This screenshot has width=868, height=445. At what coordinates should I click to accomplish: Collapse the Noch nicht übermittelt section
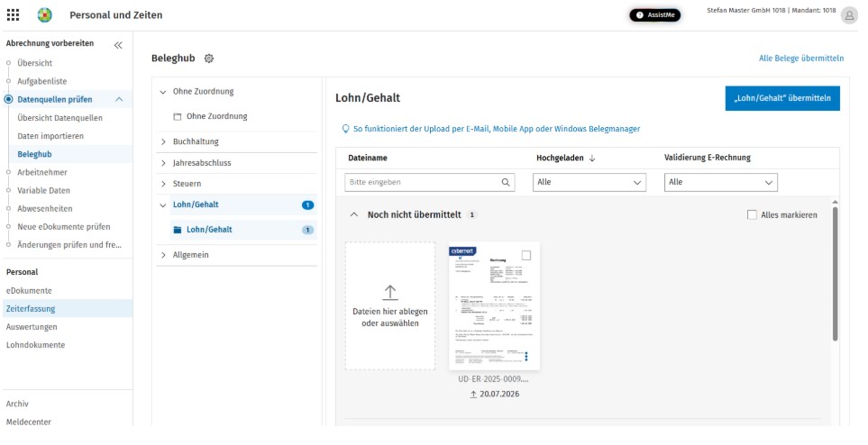[353, 214]
